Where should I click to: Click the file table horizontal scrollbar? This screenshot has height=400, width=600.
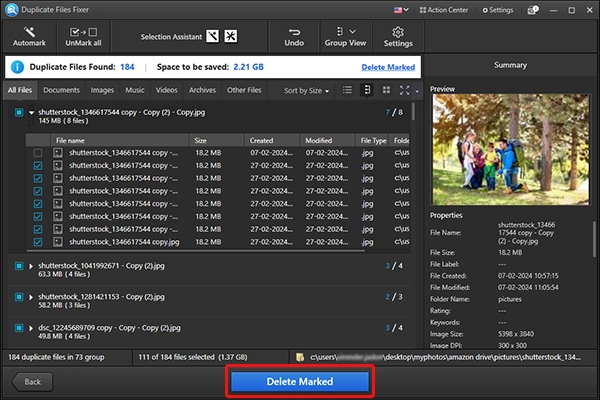click(x=196, y=251)
